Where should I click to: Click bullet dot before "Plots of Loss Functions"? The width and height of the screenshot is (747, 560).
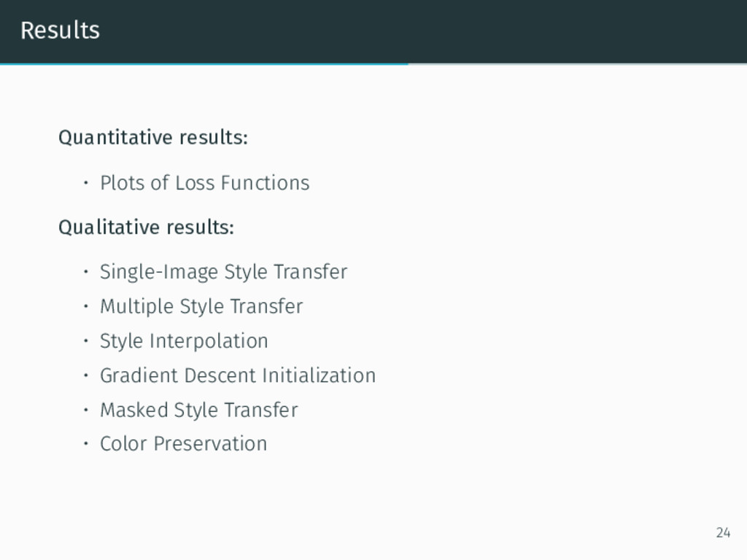coord(86,182)
